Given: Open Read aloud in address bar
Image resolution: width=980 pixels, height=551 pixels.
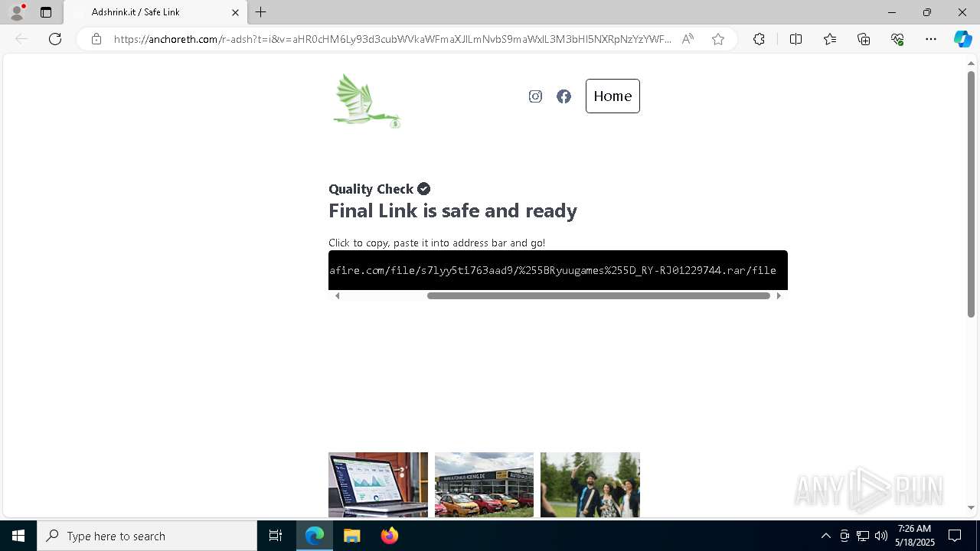Looking at the screenshot, I should pyautogui.click(x=688, y=39).
